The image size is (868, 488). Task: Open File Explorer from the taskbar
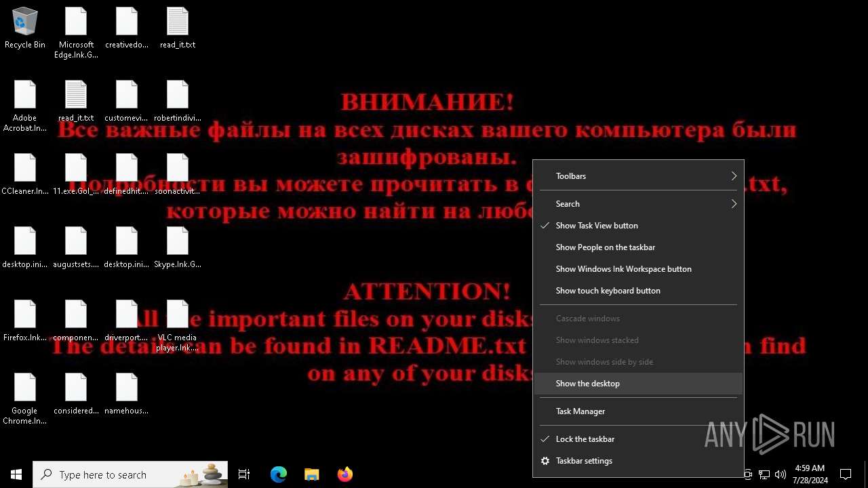[x=312, y=474]
